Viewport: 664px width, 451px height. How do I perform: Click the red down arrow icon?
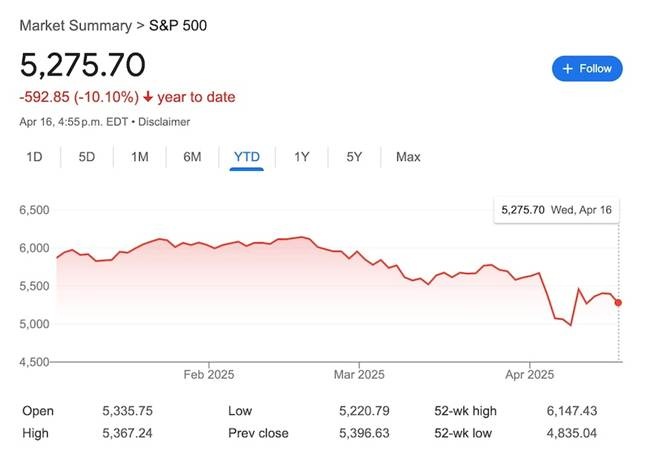click(148, 97)
